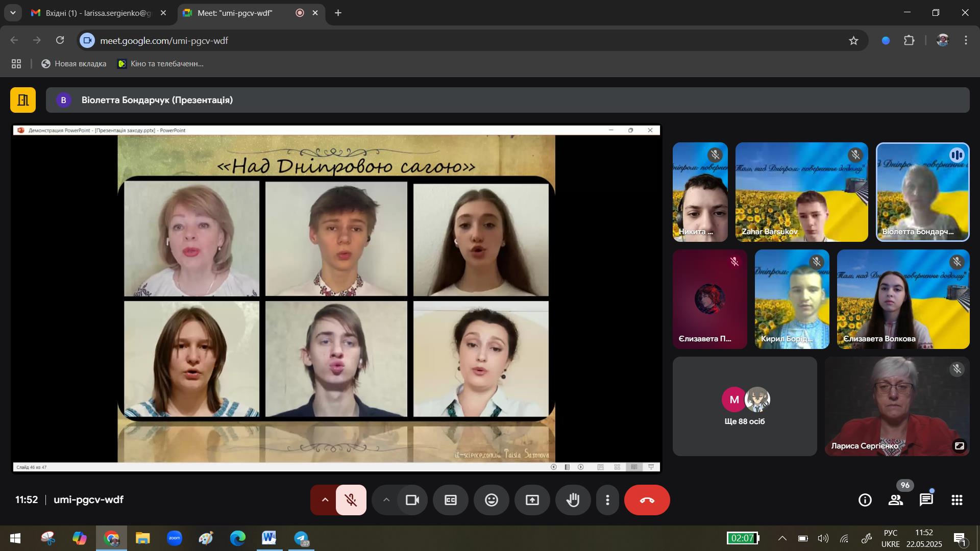Click the more options three-dot button
Viewport: 980px width, 551px height.
pyautogui.click(x=607, y=500)
